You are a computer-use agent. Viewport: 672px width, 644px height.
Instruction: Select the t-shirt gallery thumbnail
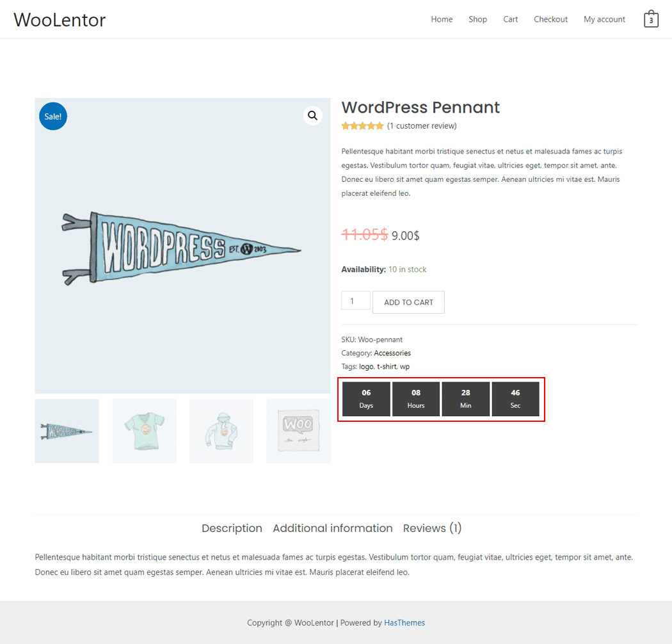tap(144, 431)
